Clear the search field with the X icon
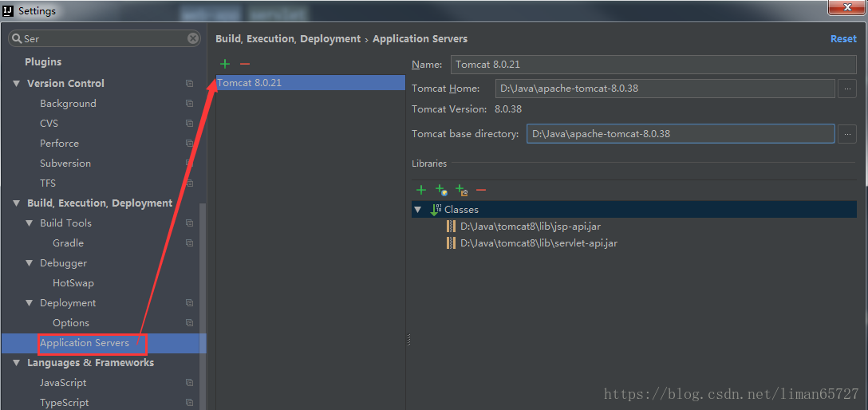This screenshot has height=410, width=868. 192,38
